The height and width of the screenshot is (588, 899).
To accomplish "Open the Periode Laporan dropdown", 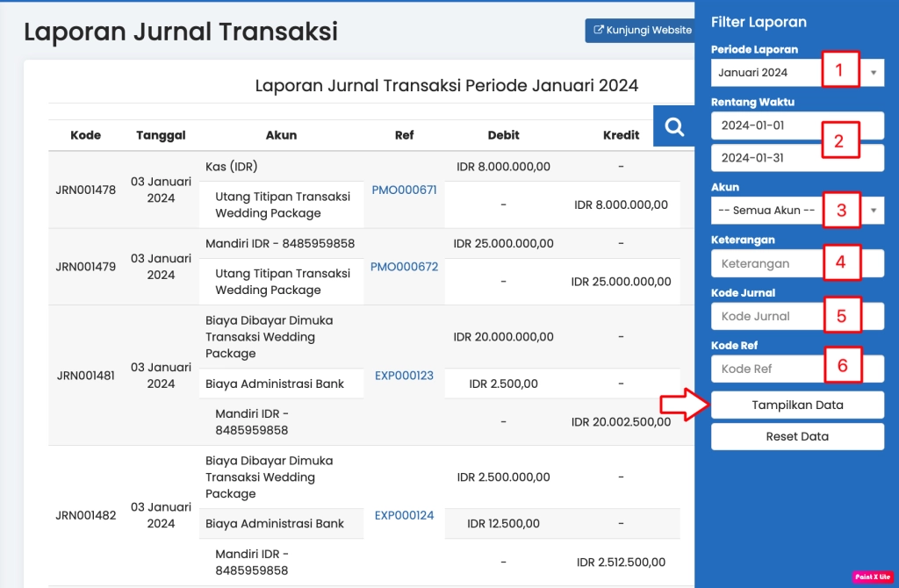I will tap(797, 72).
